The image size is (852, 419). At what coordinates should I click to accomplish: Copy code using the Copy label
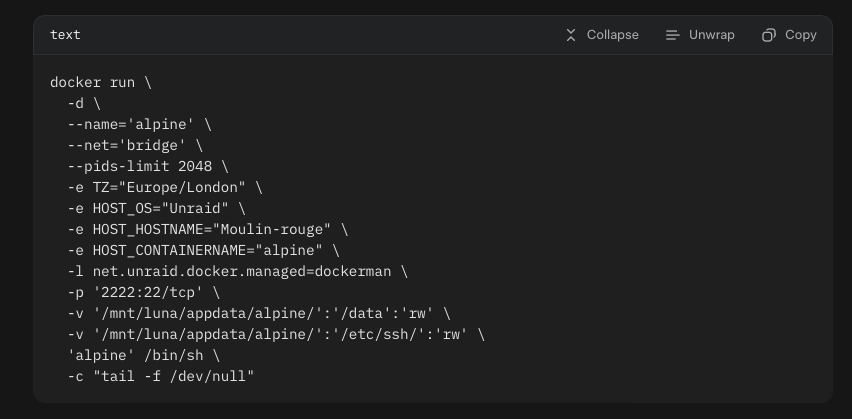(x=800, y=35)
